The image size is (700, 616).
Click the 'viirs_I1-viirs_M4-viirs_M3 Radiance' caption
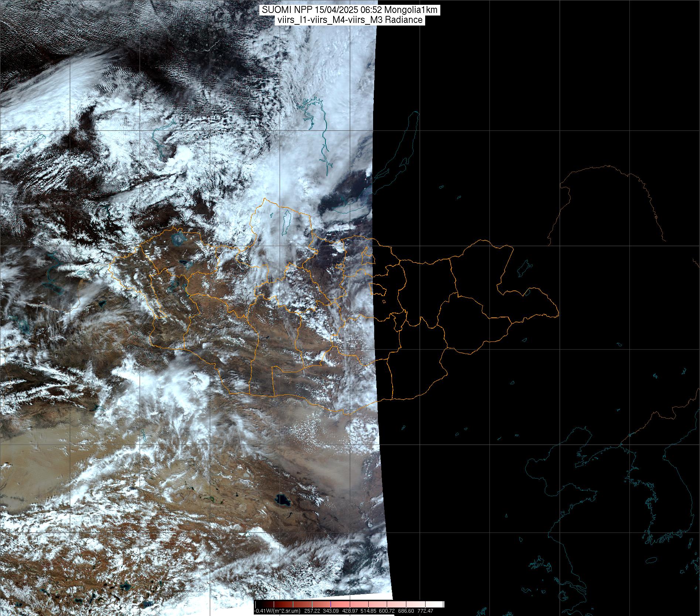pyautogui.click(x=350, y=20)
